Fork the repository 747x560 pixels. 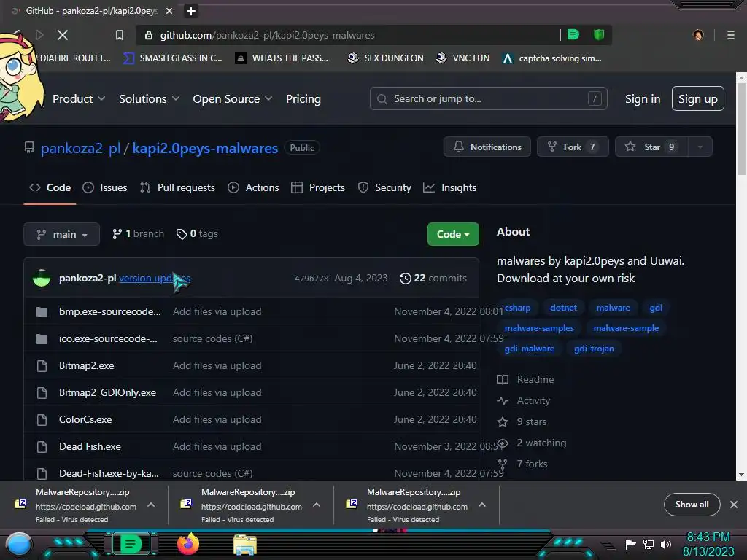tap(572, 147)
